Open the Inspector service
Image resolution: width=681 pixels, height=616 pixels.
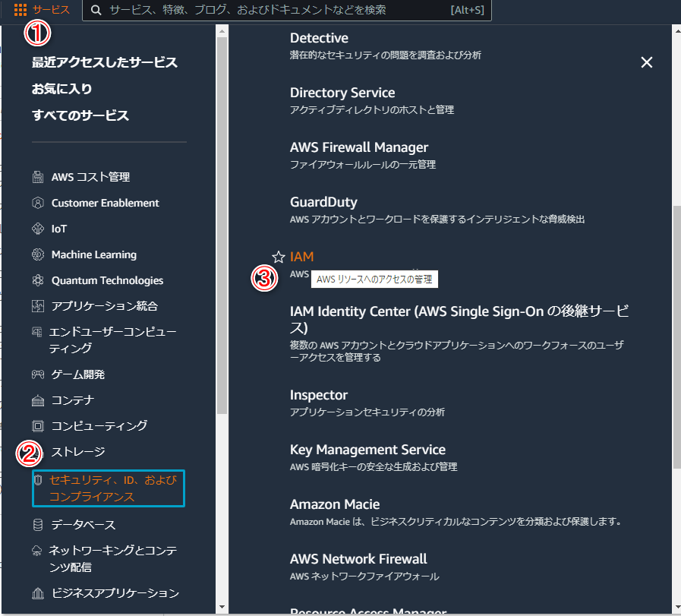319,395
